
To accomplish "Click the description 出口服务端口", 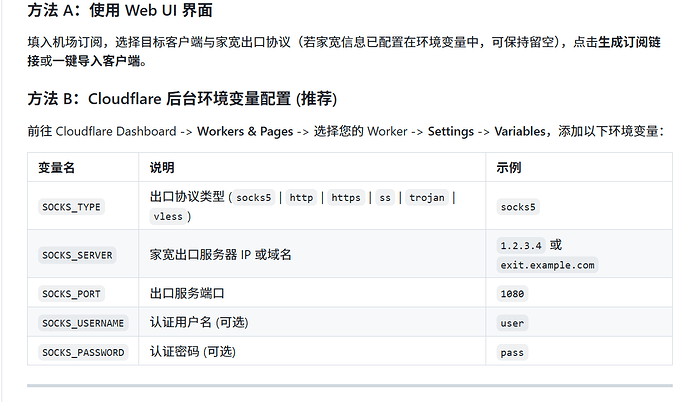I will pos(187,293).
